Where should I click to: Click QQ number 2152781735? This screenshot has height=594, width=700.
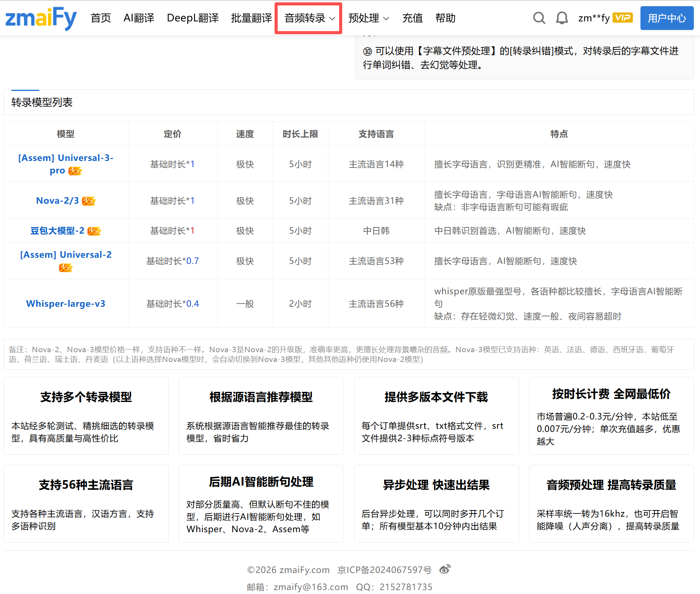pos(406,587)
